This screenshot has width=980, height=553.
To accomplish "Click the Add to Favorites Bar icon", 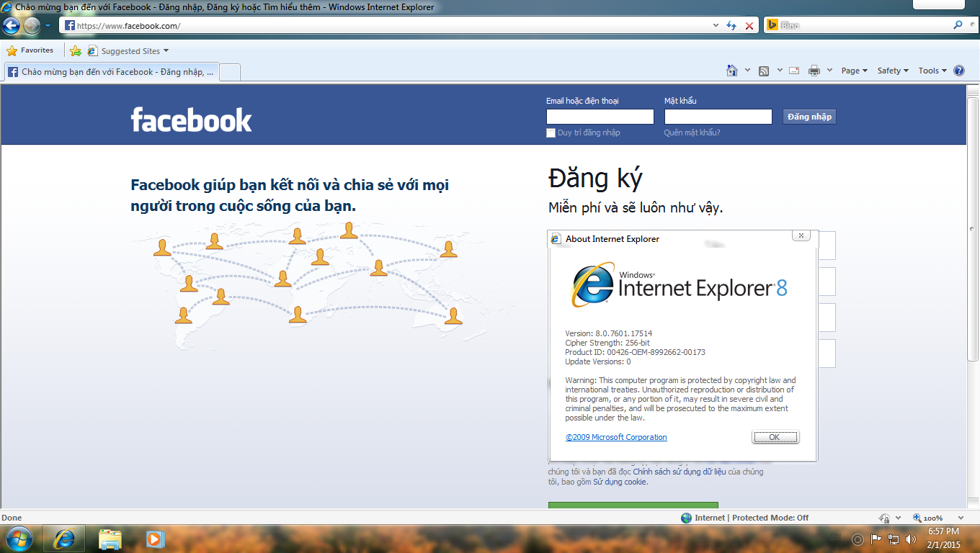I will (x=75, y=50).
